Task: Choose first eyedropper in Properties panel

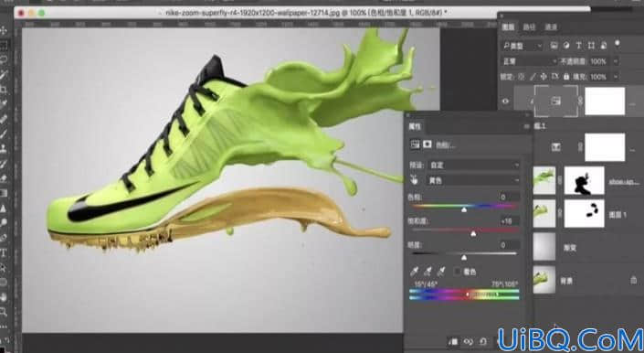Action: [x=415, y=272]
